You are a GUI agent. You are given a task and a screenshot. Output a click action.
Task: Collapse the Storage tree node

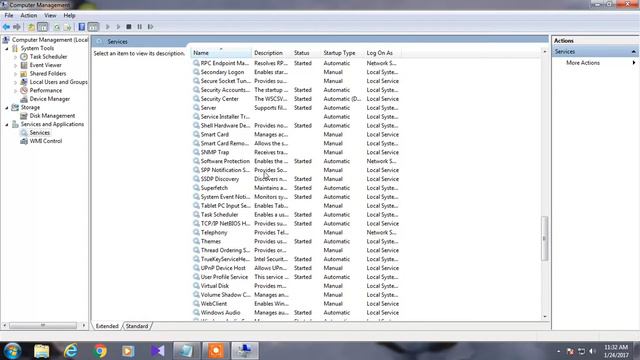pos(7,108)
